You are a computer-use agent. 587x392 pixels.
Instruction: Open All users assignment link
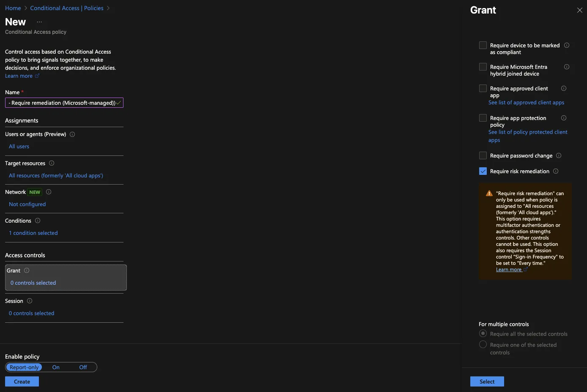pos(19,146)
